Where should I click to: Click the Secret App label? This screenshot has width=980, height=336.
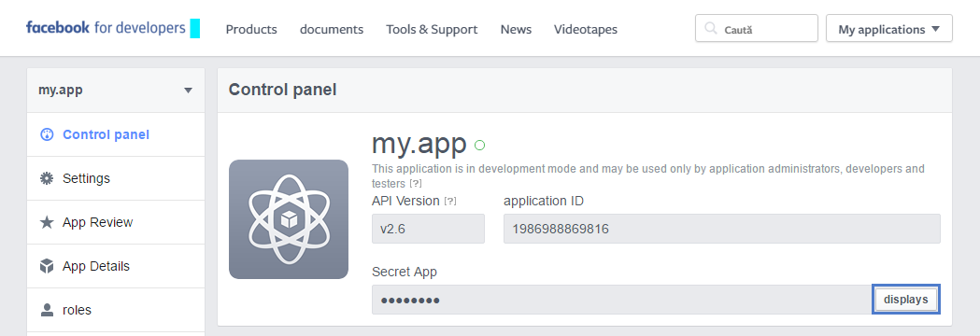405,272
